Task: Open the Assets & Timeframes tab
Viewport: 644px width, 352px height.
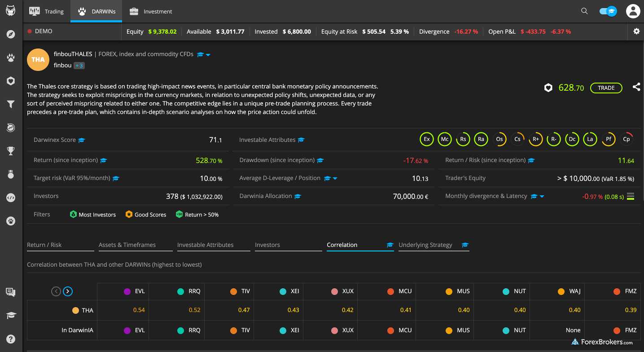Action: point(136,245)
